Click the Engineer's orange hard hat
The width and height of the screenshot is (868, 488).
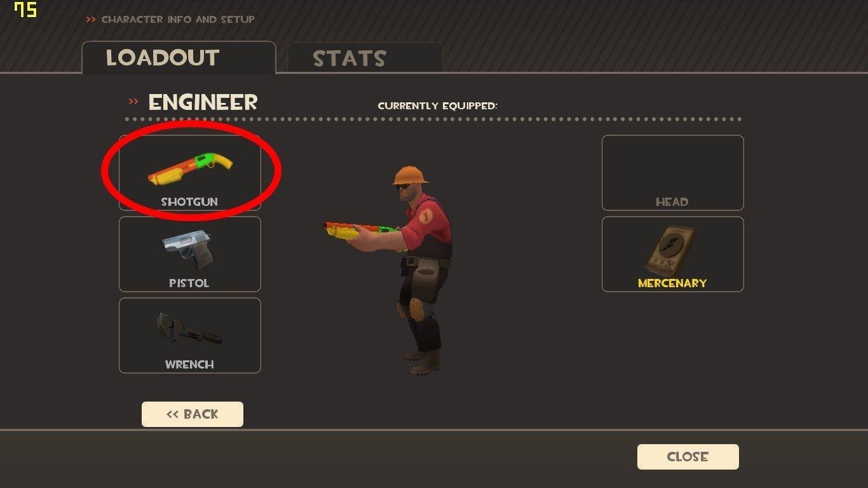410,175
